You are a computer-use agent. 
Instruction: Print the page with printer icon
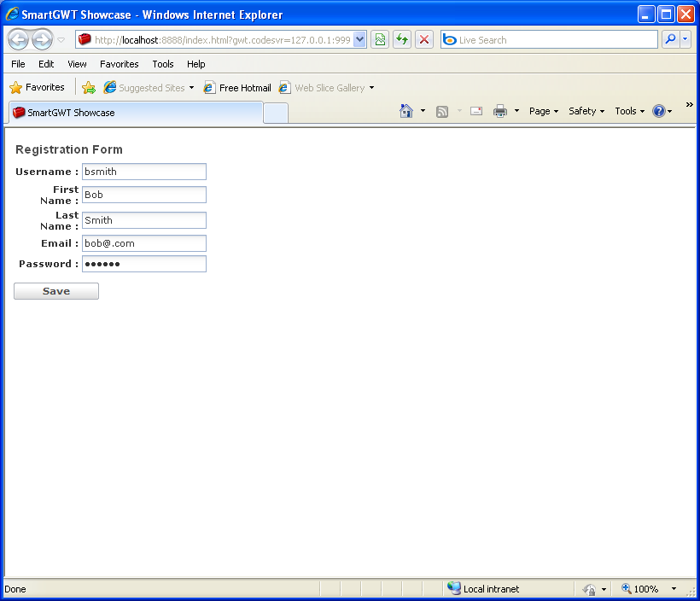500,111
